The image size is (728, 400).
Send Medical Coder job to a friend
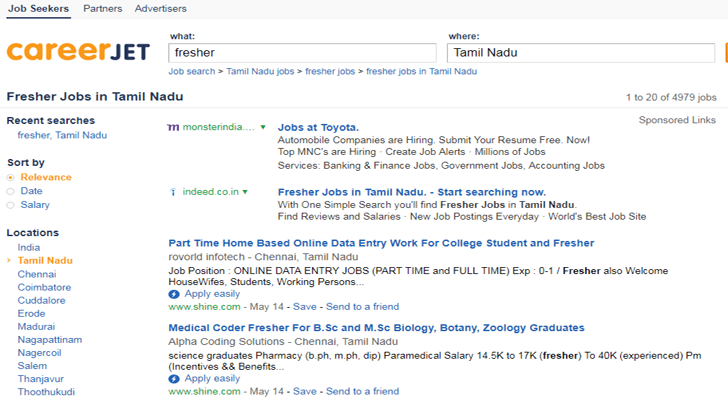(362, 392)
